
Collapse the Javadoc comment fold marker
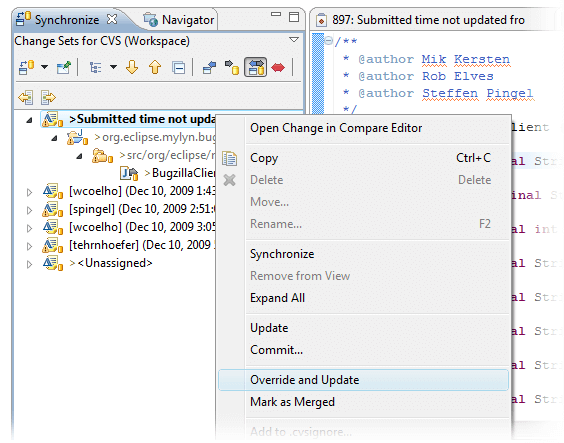click(x=328, y=40)
